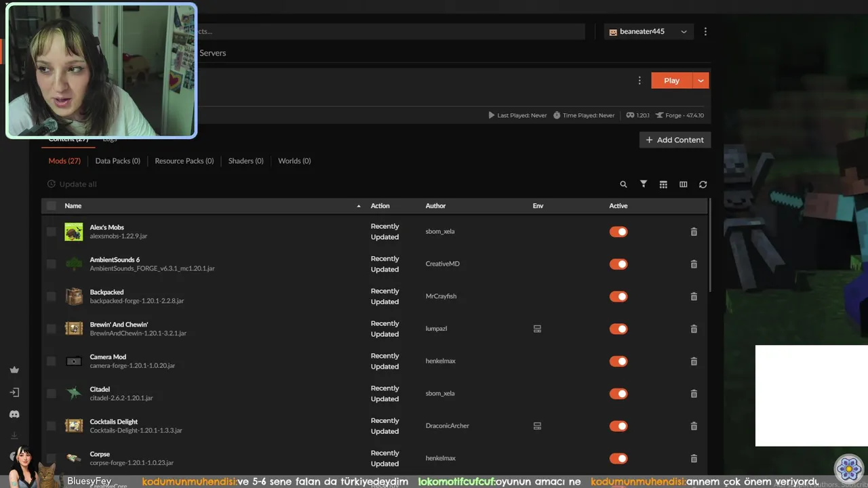Open the column layout icon
868x488 pixels.
[683, 184]
